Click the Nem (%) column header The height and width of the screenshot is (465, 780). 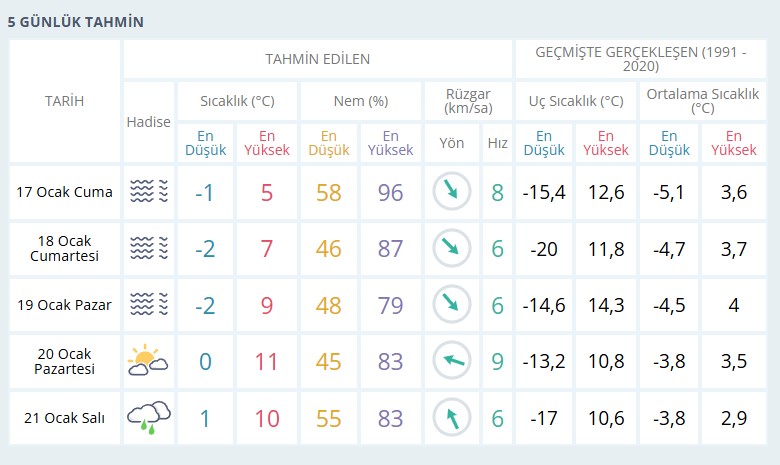point(361,101)
